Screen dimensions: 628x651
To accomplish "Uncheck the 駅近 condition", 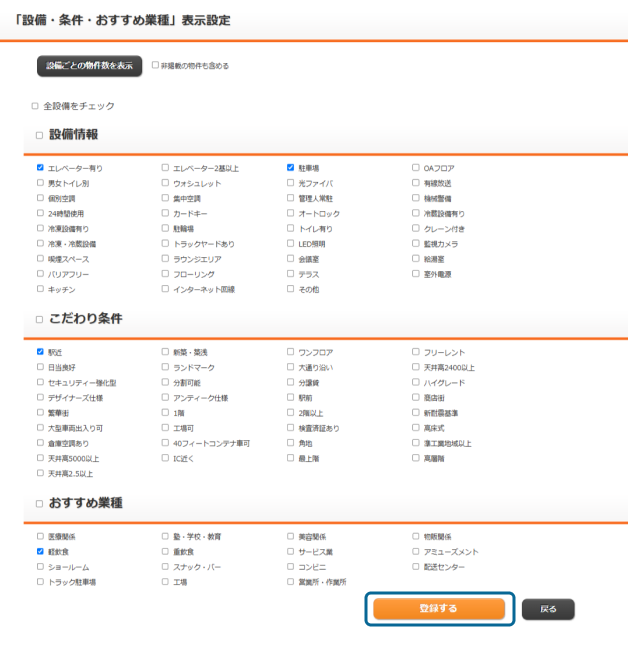I will click(x=40, y=352).
